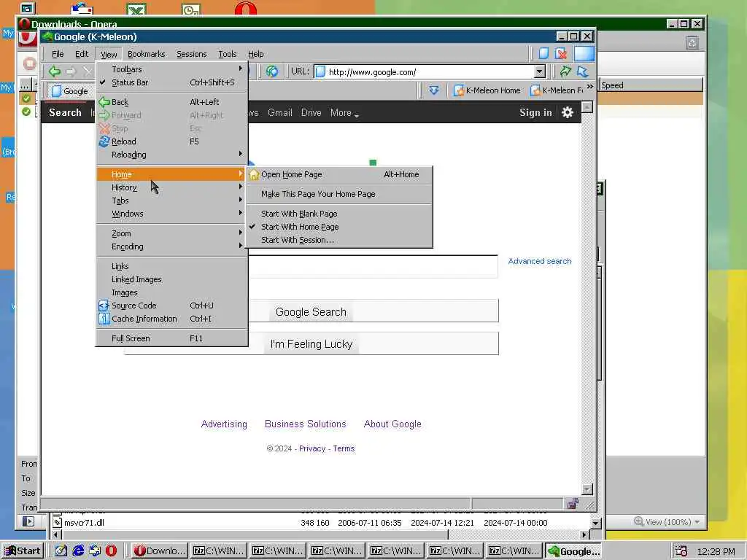Click I'm Feeling Lucky button

point(311,344)
